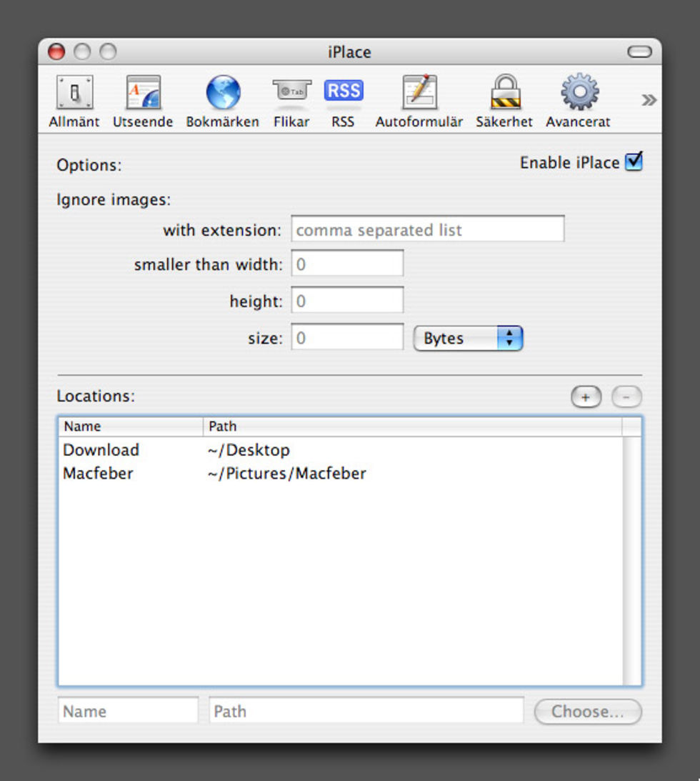Toggle the Enable iPlace checkbox
This screenshot has height=781, width=700.
(x=634, y=162)
